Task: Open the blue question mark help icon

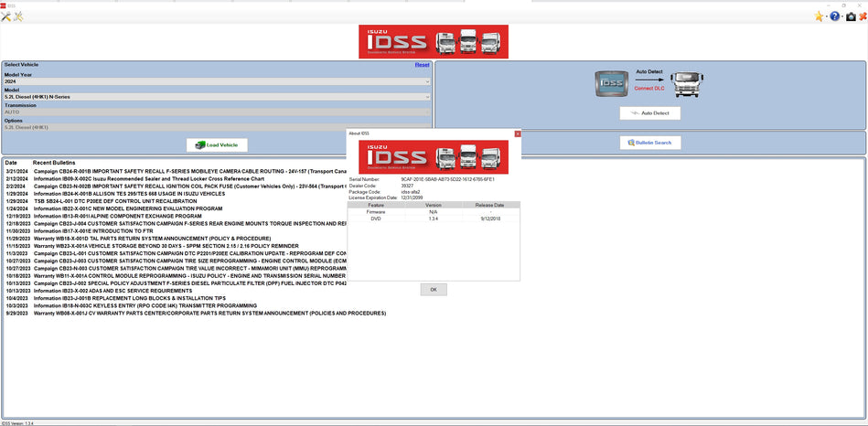Action: pos(834,16)
